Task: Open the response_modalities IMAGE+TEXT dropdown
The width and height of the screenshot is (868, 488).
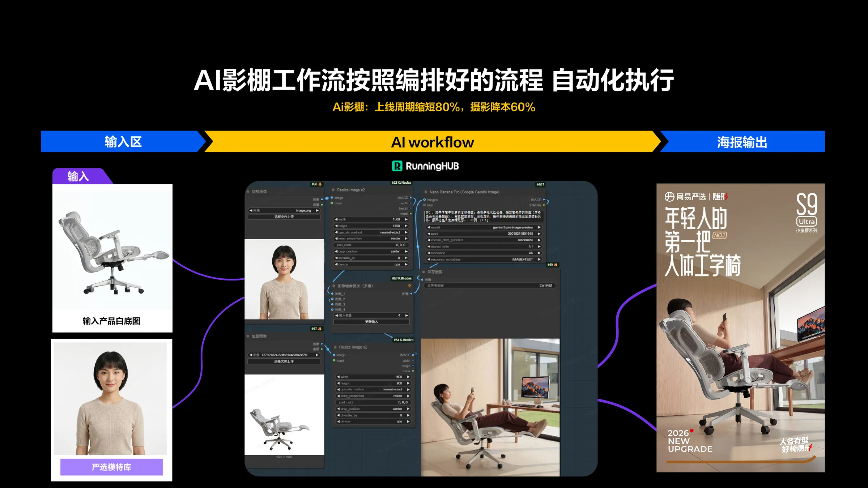Action: [x=483, y=260]
